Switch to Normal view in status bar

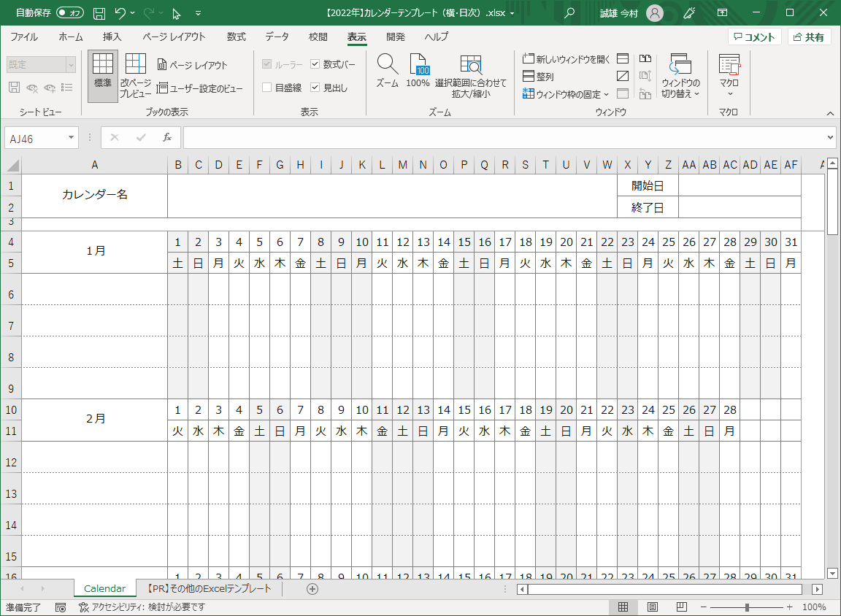(623, 607)
